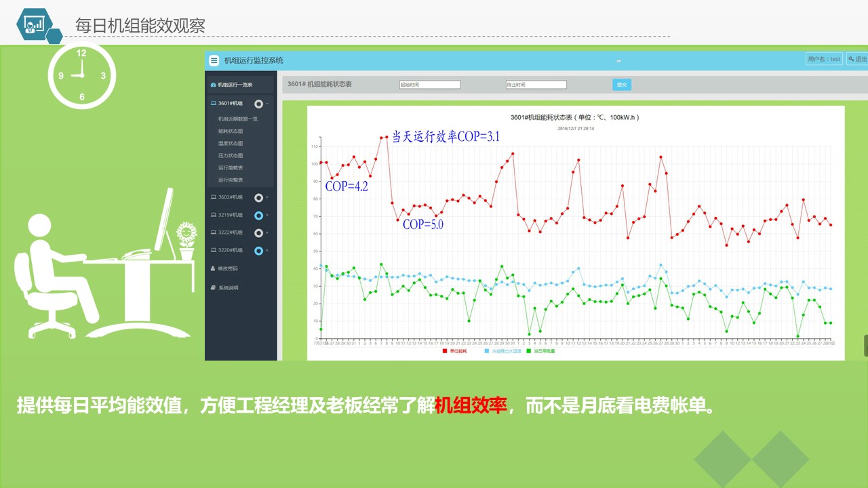Click the monitor icon beside 3601#机组
Viewport: 868px width, 488px height.
coord(214,104)
